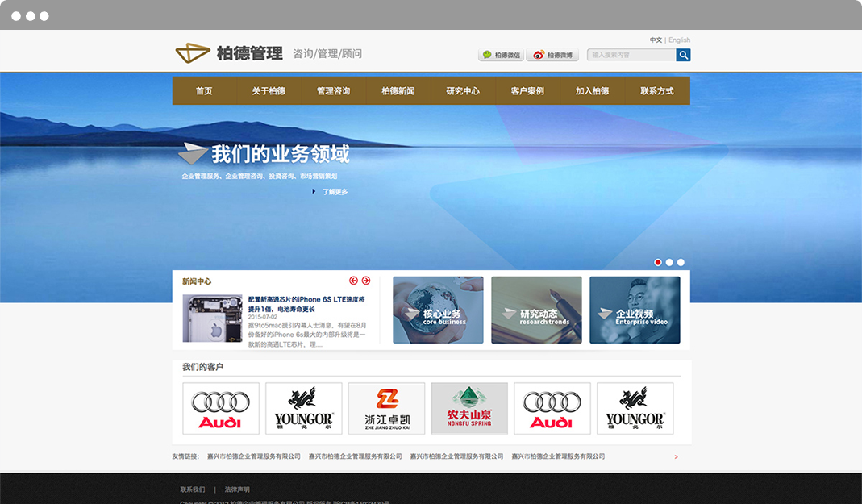Open 联系方式 menu item

pyautogui.click(x=657, y=90)
